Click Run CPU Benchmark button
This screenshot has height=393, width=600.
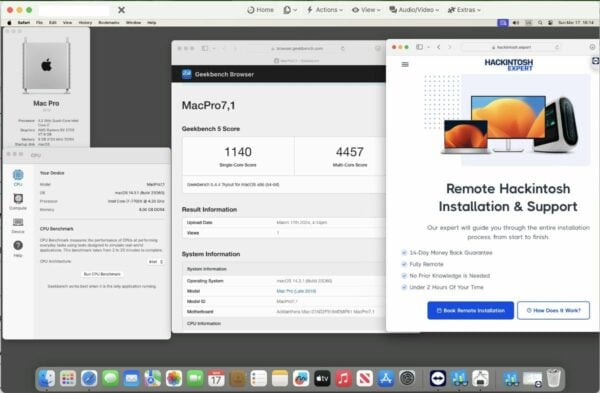point(102,274)
